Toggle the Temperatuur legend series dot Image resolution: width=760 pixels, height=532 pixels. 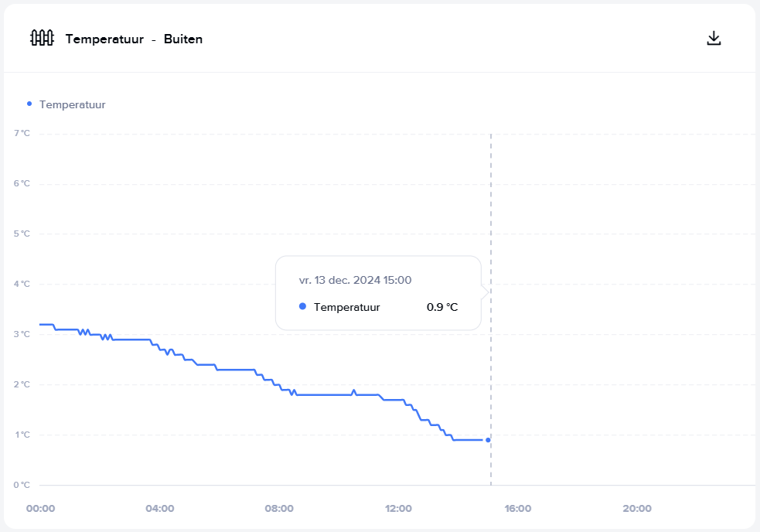[29, 104]
